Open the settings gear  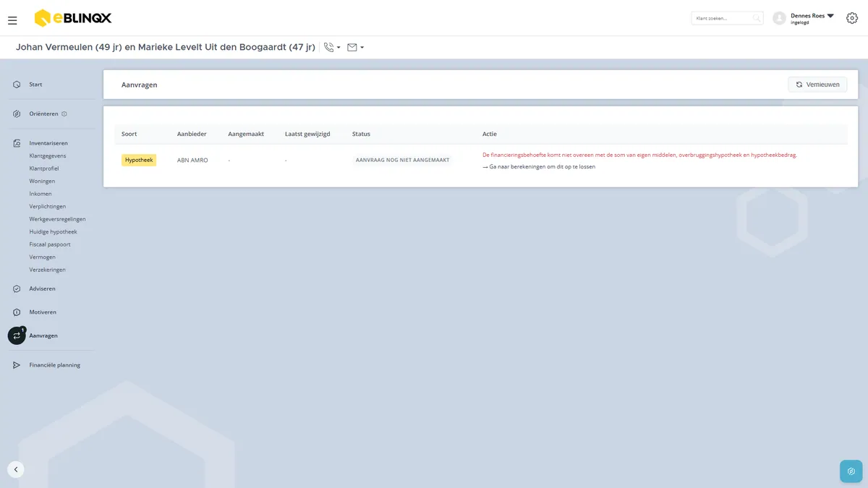(851, 18)
